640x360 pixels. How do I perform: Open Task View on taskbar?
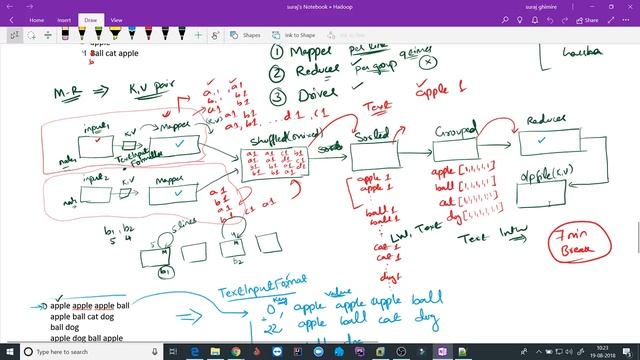click(x=173, y=351)
